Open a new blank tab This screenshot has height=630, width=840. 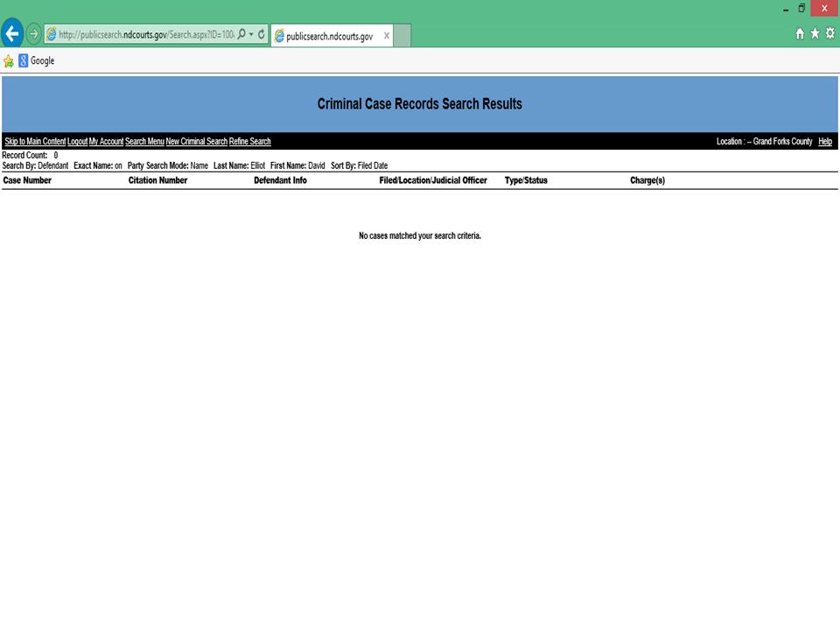[402, 36]
